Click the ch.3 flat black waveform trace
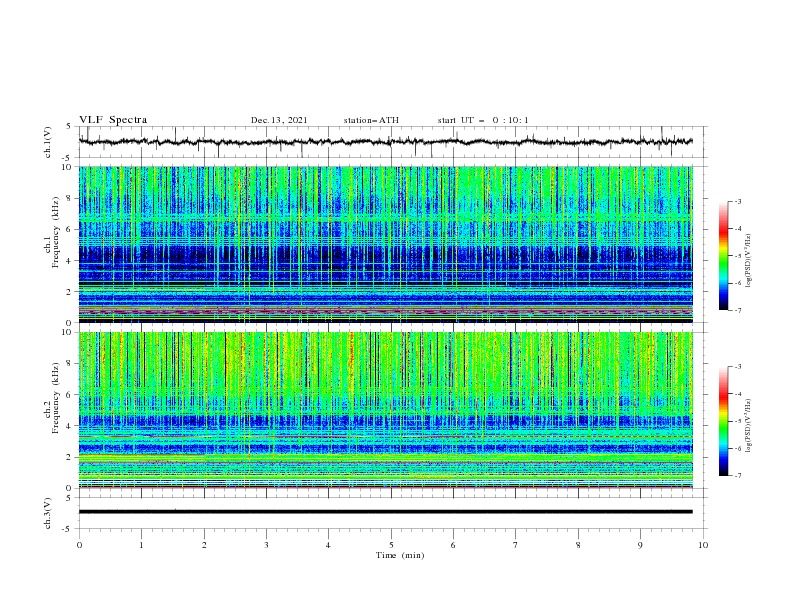Viewport: 792px width, 612px height. 385,512
